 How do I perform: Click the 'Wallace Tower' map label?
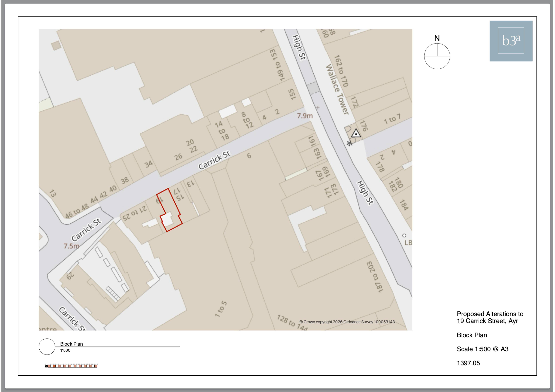pyautogui.click(x=337, y=89)
